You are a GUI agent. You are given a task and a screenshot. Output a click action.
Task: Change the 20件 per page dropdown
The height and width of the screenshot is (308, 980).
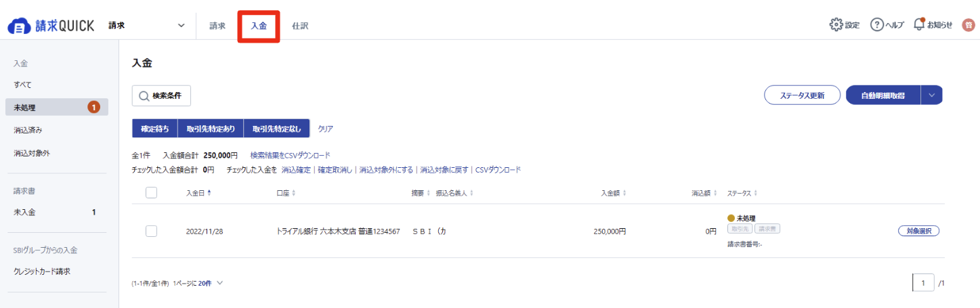210,283
